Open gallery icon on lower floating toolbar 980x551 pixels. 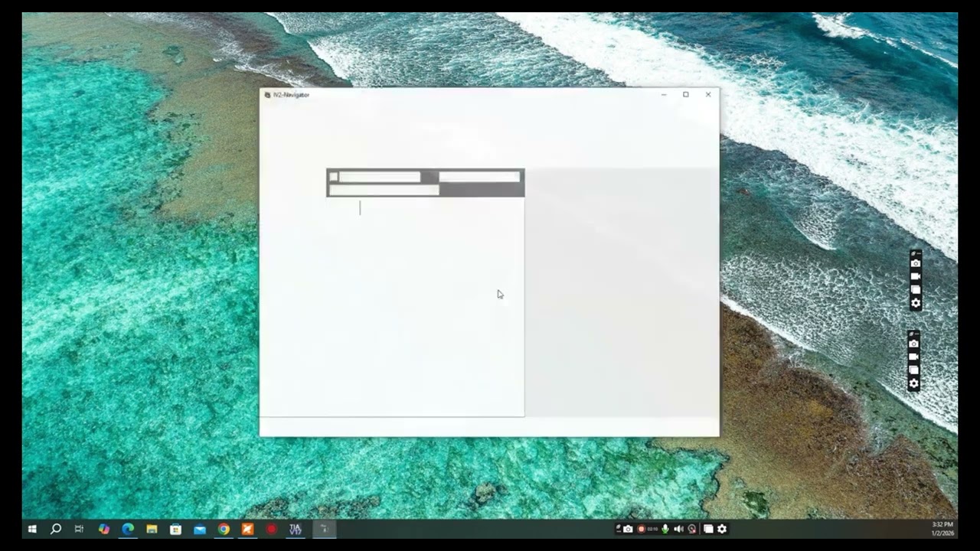(x=913, y=370)
